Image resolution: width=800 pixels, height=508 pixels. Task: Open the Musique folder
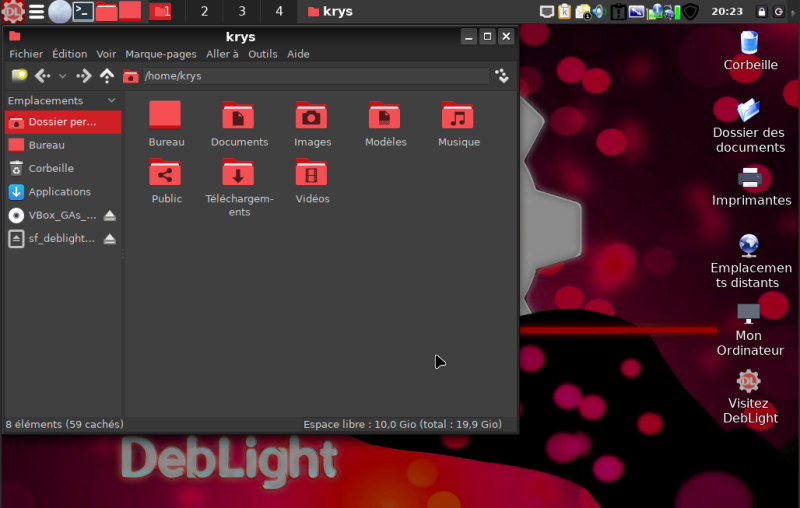pyautogui.click(x=458, y=124)
